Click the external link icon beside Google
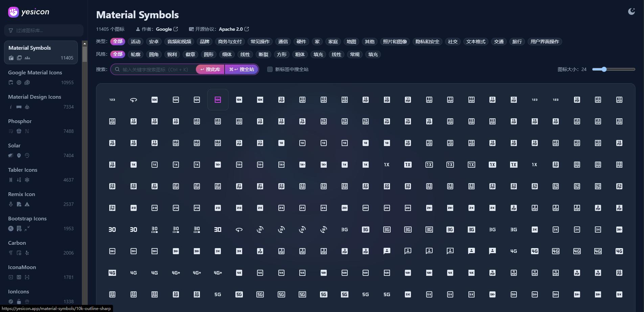 (176, 29)
